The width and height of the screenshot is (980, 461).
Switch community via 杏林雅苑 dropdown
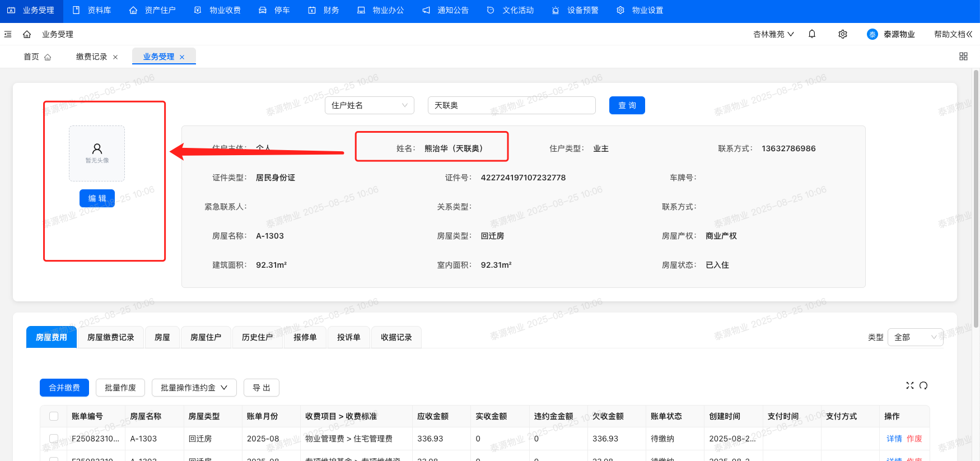(773, 34)
